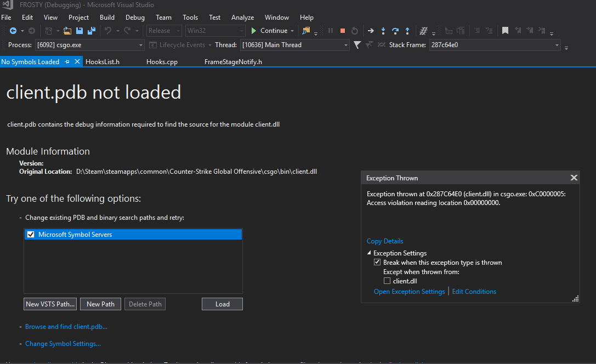Click the 'Browse and find client.pdb...' link
The image size is (596, 364).
(x=66, y=327)
